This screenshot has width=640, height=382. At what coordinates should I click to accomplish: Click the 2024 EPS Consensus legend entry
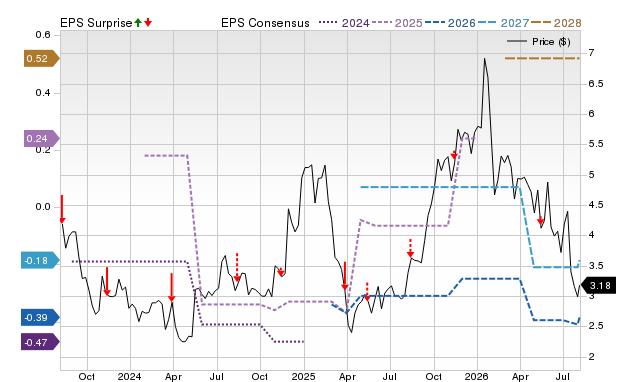pos(344,23)
